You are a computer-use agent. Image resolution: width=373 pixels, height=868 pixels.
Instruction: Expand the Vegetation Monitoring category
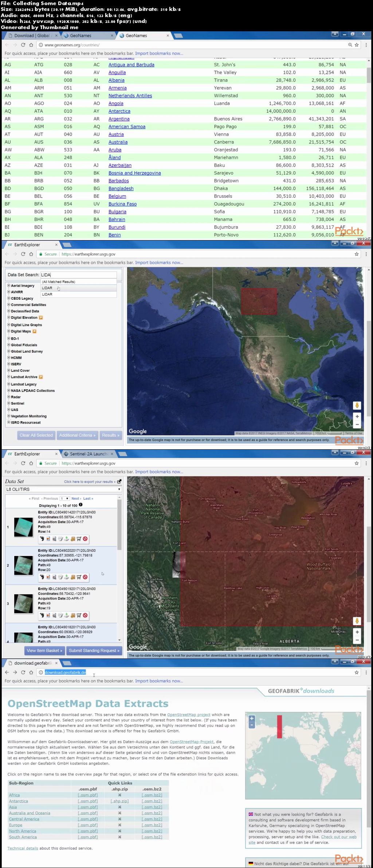[8, 416]
